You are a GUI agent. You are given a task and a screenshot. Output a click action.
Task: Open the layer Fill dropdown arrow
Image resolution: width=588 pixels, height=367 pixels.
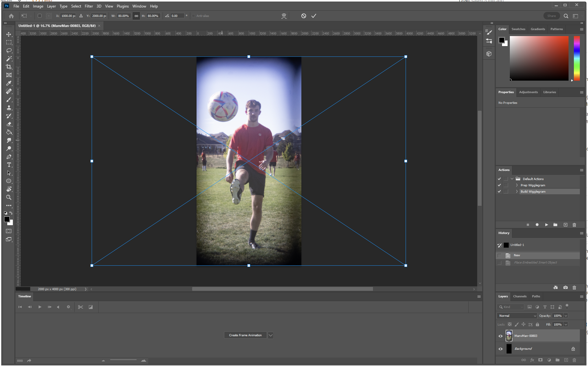coord(566,325)
